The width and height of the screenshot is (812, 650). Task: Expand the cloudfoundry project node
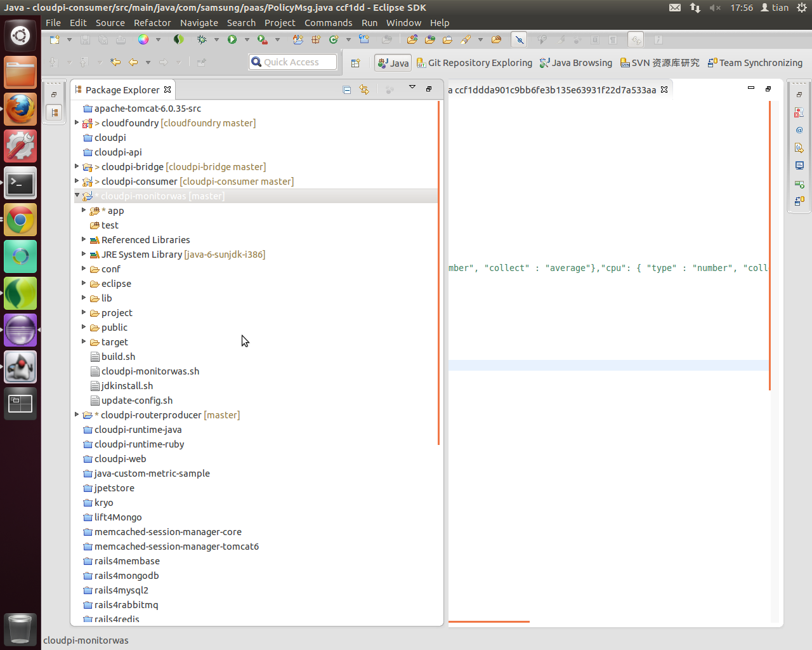pos(77,123)
